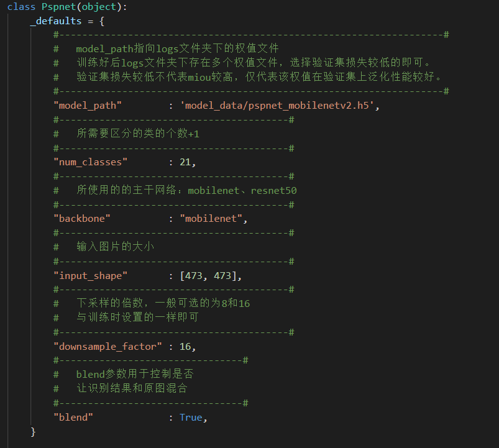Click the comment line 输入图片的大小

(x=115, y=247)
